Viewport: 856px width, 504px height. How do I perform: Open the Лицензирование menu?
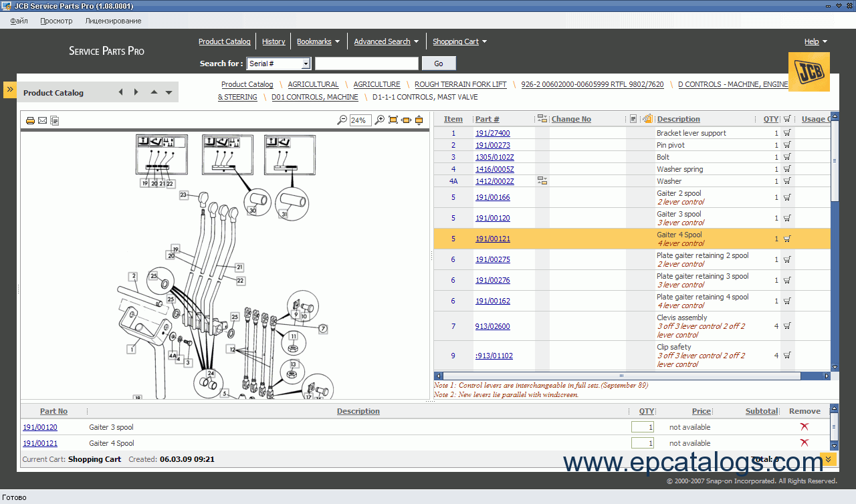coord(113,21)
